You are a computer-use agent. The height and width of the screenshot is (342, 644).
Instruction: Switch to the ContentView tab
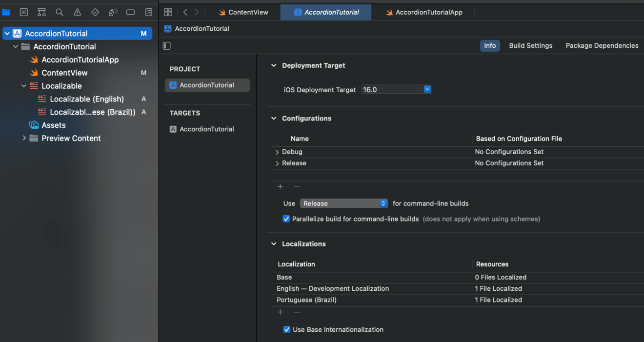(244, 12)
